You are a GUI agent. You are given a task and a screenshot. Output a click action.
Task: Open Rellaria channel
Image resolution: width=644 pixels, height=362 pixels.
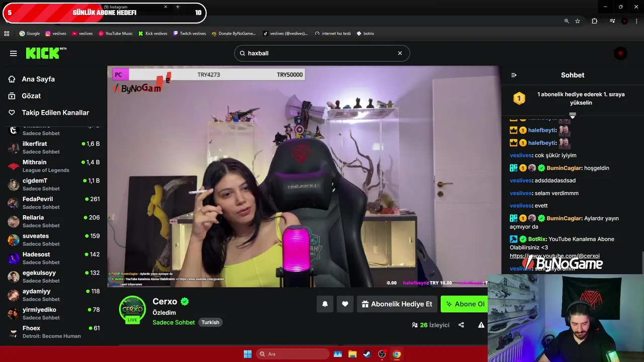point(53,221)
